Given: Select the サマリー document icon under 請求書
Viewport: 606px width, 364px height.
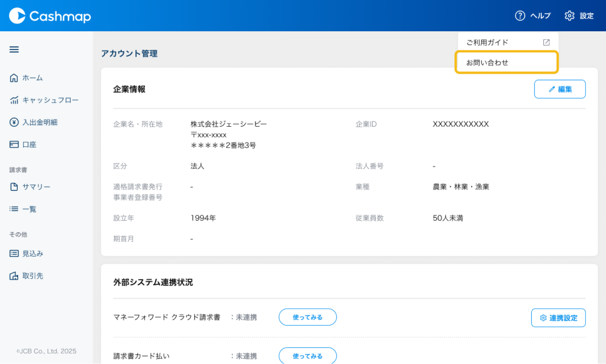Looking at the screenshot, I should pyautogui.click(x=14, y=186).
